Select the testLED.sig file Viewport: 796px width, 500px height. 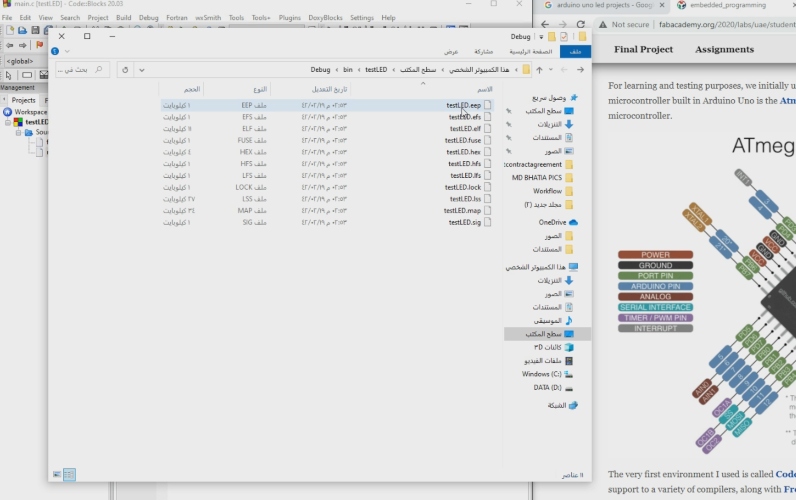pos(326,222)
